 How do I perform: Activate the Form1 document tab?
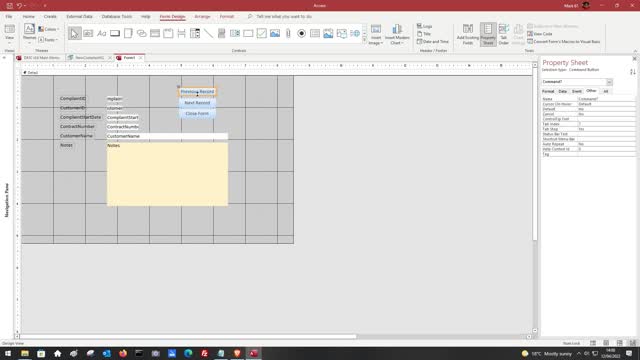129,58
